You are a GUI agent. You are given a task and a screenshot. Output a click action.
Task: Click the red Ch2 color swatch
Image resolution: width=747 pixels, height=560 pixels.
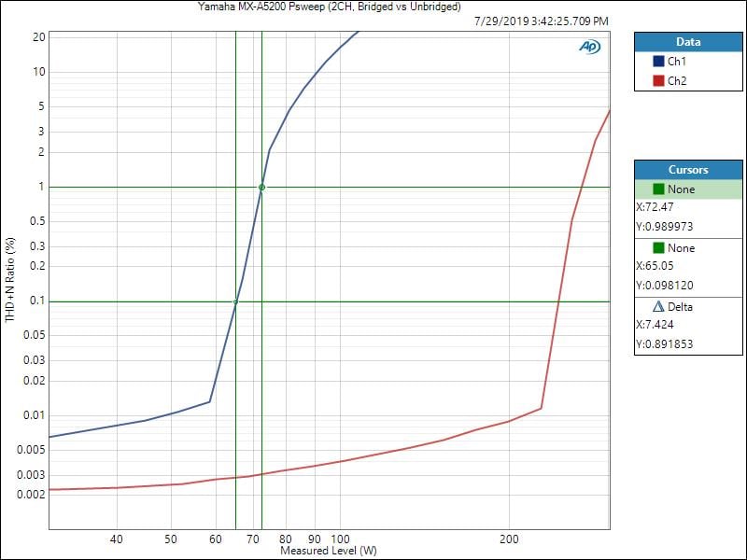[657, 81]
